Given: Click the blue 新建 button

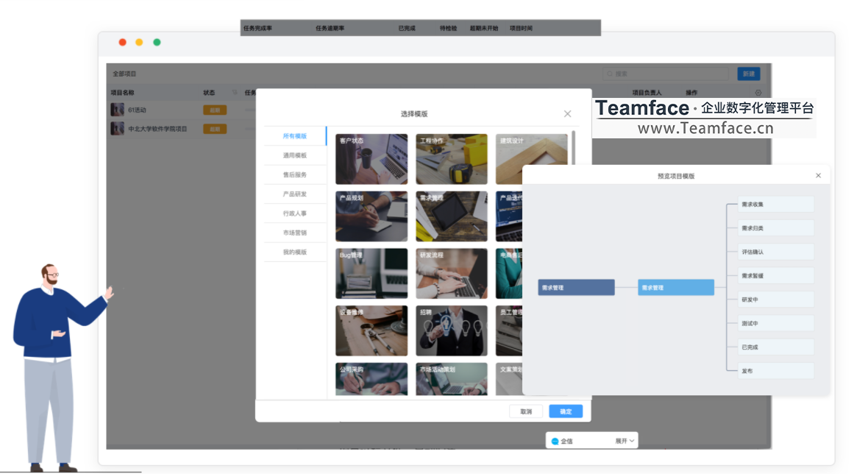Looking at the screenshot, I should (748, 74).
